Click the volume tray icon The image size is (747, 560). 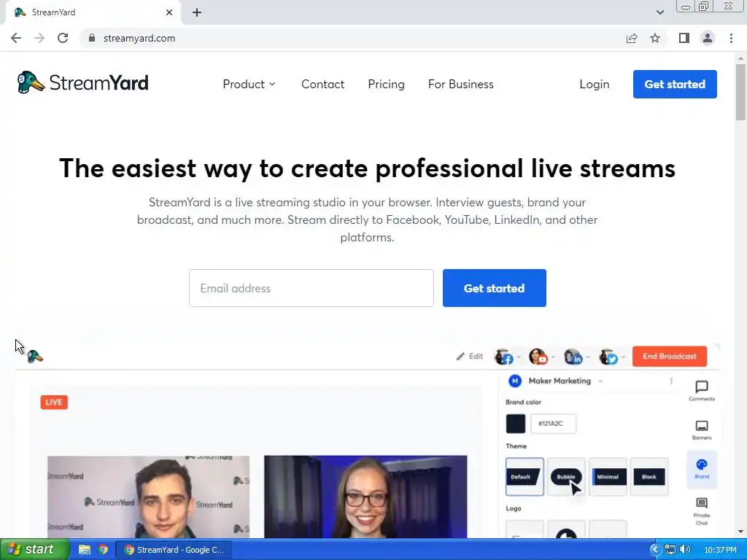(x=685, y=550)
